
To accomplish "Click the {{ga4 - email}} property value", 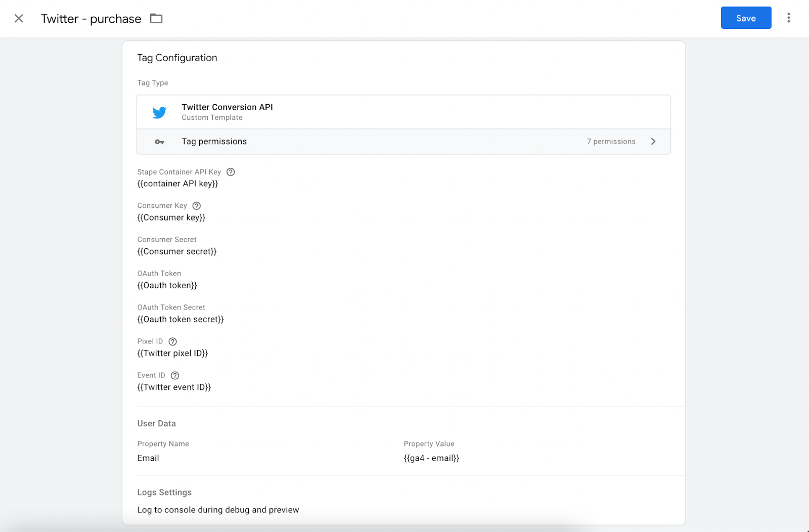I will coord(431,458).
